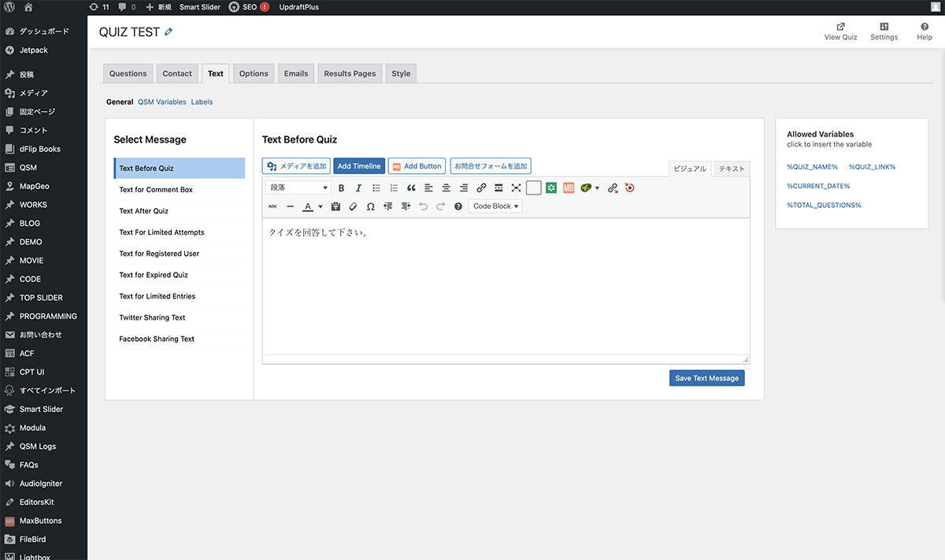Click Save Text Message button
This screenshot has height=560, width=945.
click(x=706, y=378)
